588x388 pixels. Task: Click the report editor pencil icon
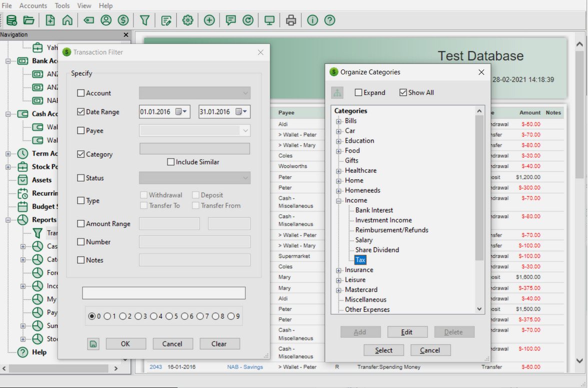[x=166, y=20]
